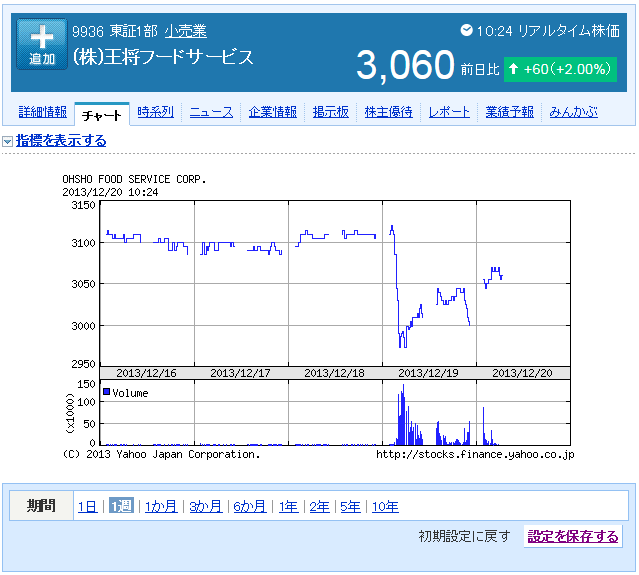The image size is (639, 575).
Task: Click the 2013/12/20 date label on chart
Action: [x=522, y=373]
